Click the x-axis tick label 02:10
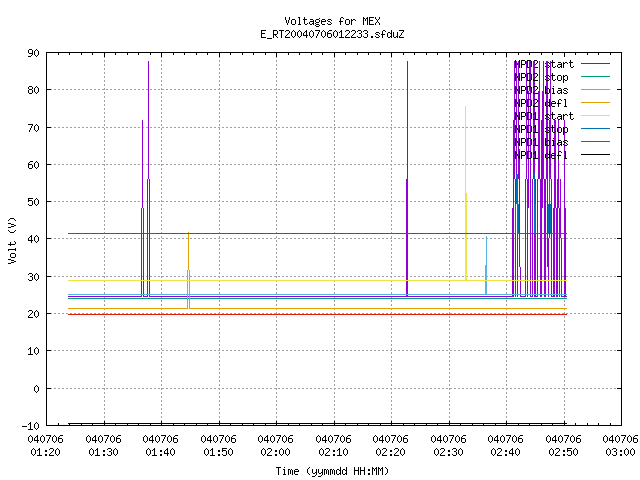The height and width of the screenshot is (480, 640). tap(334, 452)
